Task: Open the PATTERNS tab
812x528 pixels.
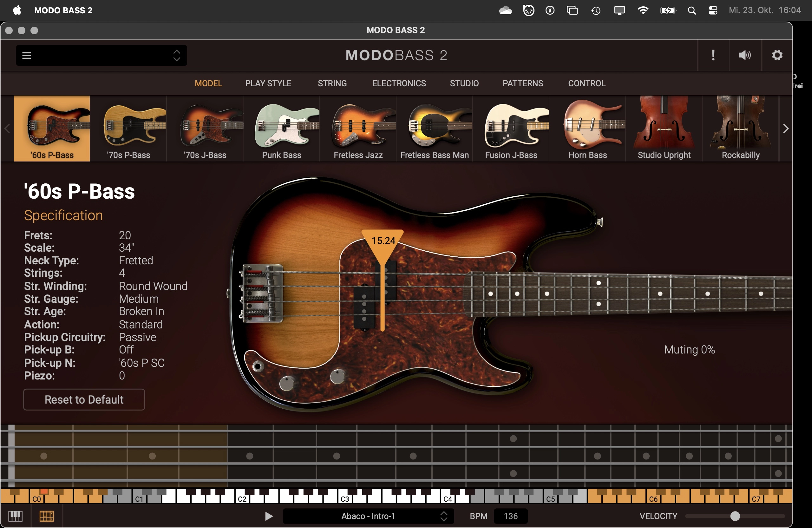Action: 523,83
